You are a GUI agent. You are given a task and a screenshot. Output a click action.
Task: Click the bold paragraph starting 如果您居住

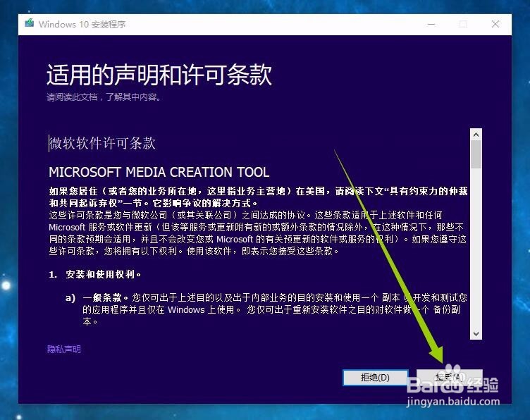[x=258, y=197]
